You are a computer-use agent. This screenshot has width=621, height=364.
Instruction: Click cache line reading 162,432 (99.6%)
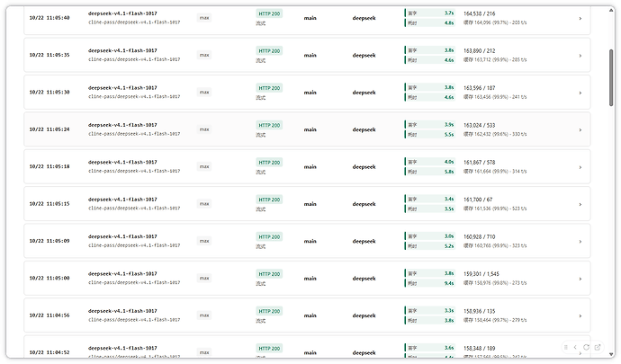[495, 135]
